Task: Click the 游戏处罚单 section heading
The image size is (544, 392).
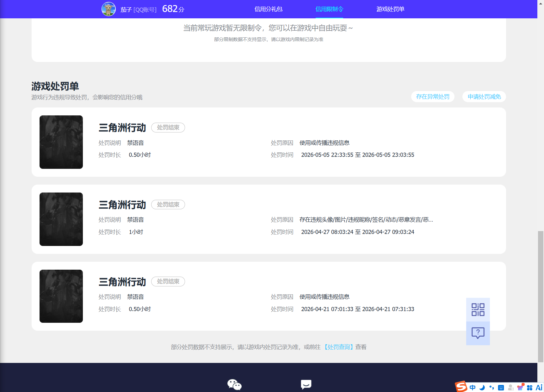Action: coord(55,86)
